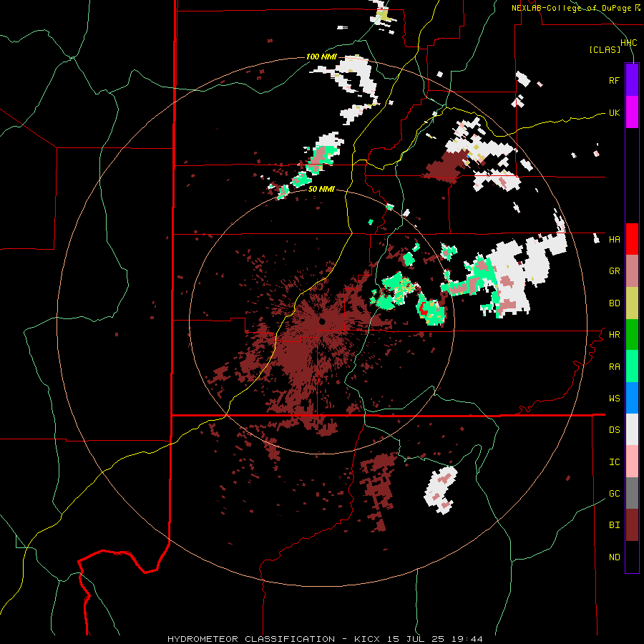Viewport: 644px width, 644px height.
Task: Click the GR dusty pink legend swatch
Action: click(x=632, y=271)
